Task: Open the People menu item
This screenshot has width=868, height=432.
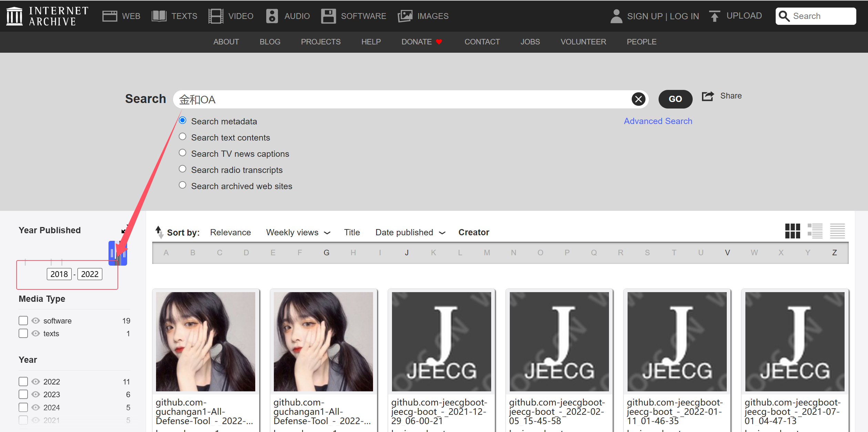Action: [641, 42]
